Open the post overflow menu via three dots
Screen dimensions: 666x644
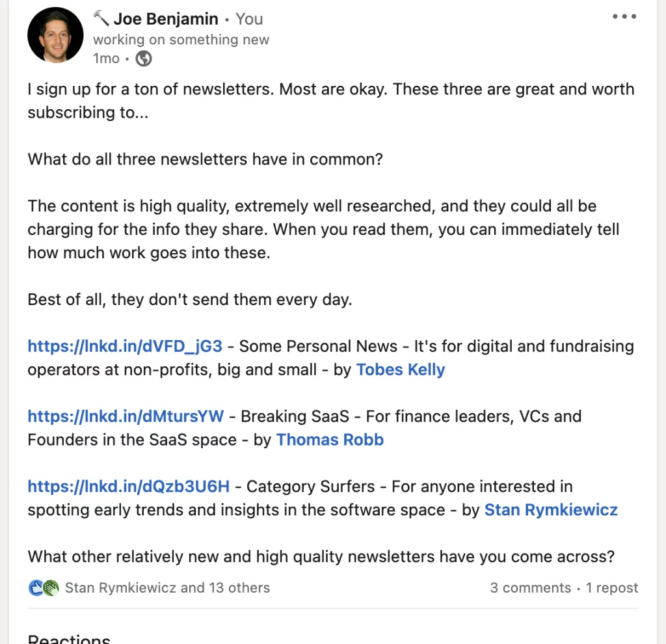coord(624,16)
